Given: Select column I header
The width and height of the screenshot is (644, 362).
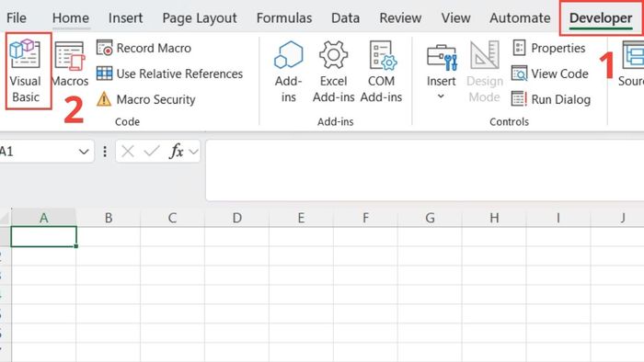Looking at the screenshot, I should point(558,218).
